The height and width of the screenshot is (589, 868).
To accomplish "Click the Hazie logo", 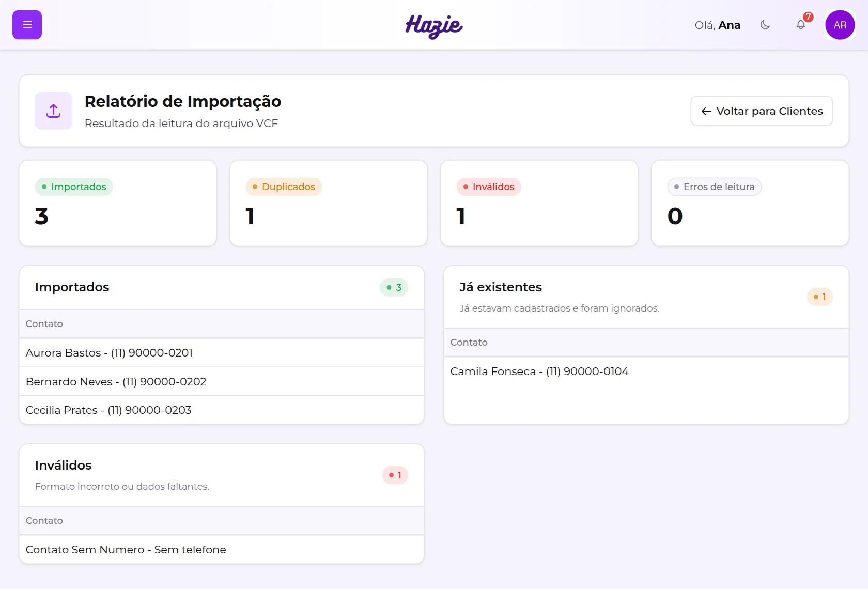I will (x=434, y=26).
